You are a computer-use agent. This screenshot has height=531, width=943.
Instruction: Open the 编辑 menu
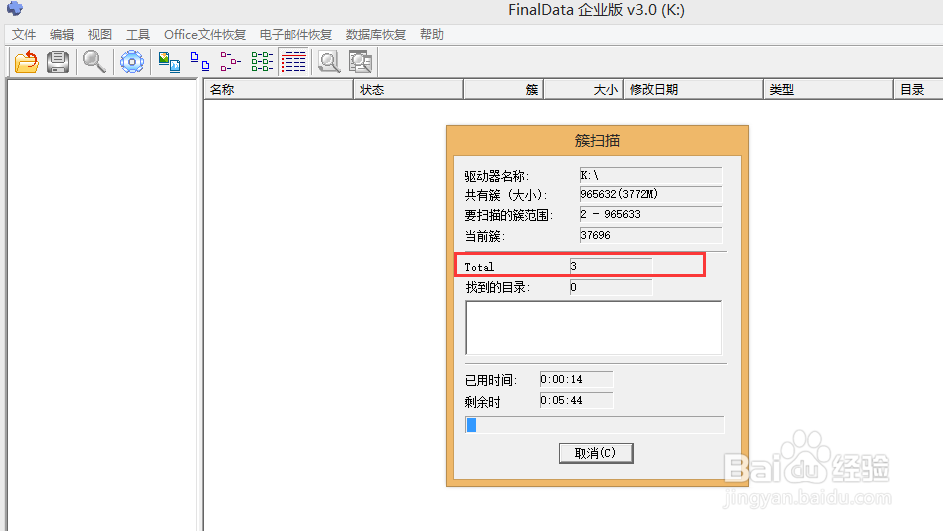pyautogui.click(x=62, y=35)
